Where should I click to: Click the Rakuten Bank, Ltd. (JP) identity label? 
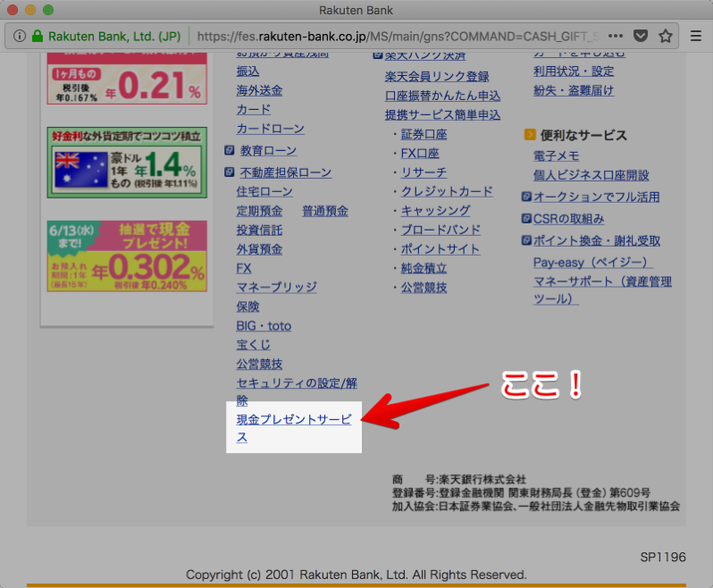(114, 36)
